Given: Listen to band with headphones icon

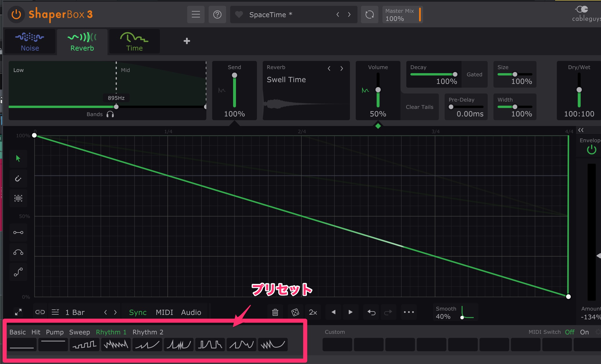Looking at the screenshot, I should coord(110,114).
